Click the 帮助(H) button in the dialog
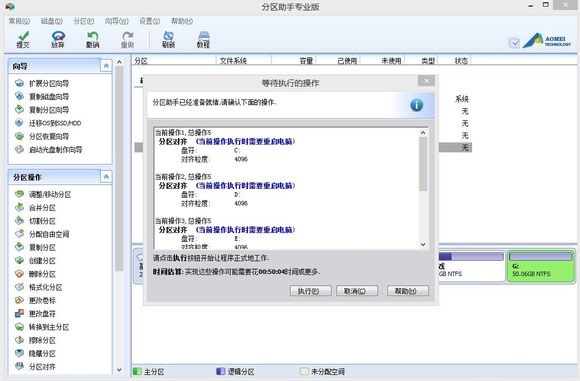Screen dimensions: 580x381 tap(408, 291)
